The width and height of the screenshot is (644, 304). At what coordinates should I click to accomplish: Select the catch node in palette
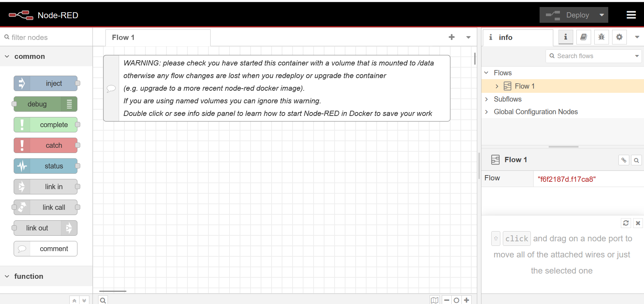tap(46, 145)
